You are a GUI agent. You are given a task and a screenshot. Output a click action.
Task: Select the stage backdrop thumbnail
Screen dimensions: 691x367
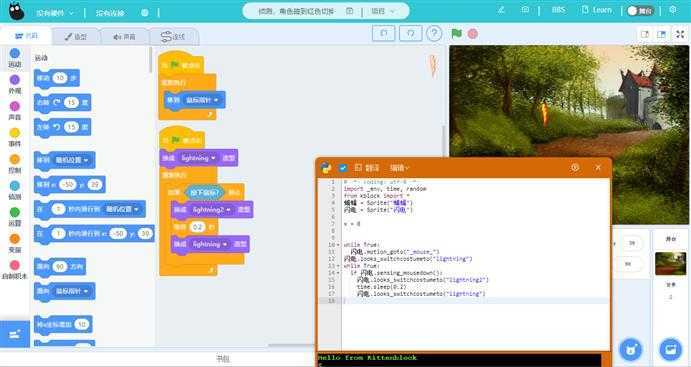(670, 263)
